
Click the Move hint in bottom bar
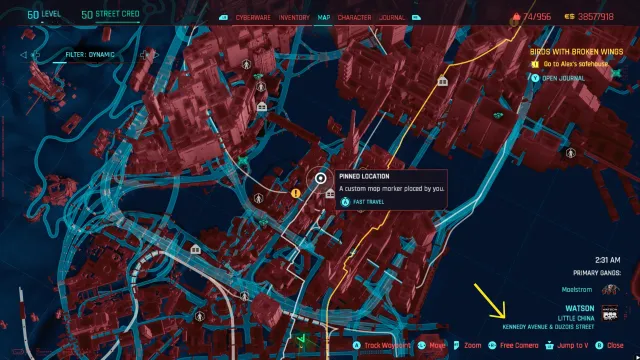pyautogui.click(x=437, y=346)
